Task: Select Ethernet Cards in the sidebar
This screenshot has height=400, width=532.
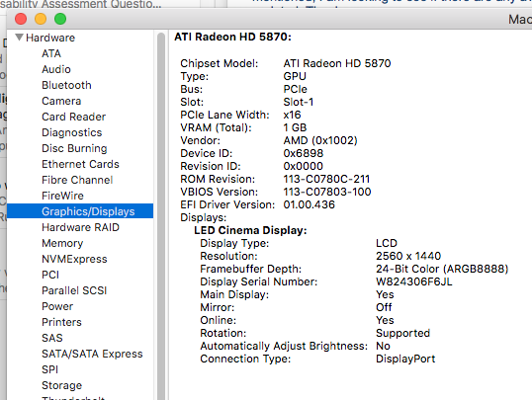Action: 80,164
